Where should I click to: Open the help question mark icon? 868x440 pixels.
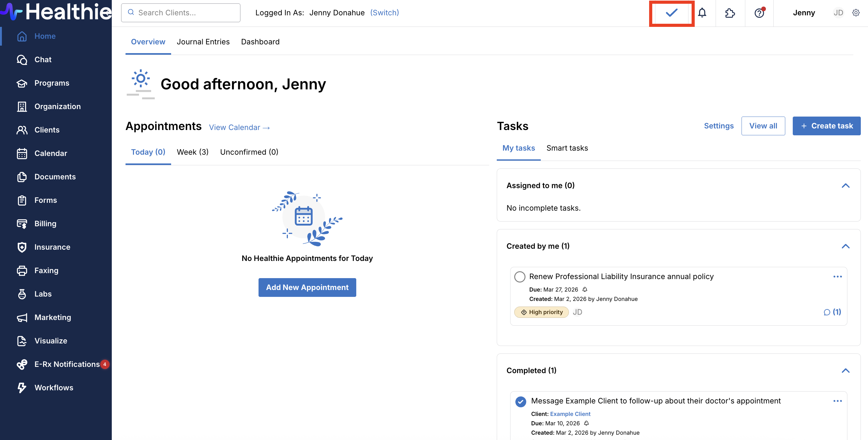pos(759,13)
